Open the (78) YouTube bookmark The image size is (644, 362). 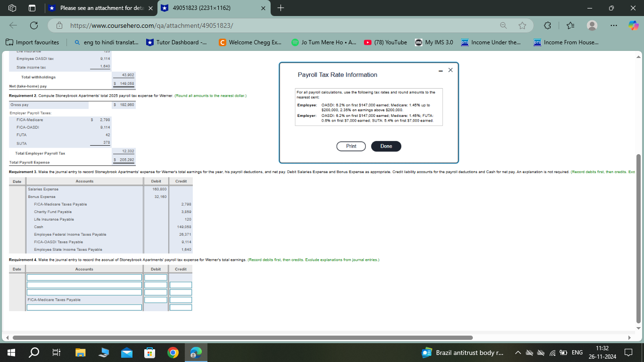pyautogui.click(x=386, y=42)
